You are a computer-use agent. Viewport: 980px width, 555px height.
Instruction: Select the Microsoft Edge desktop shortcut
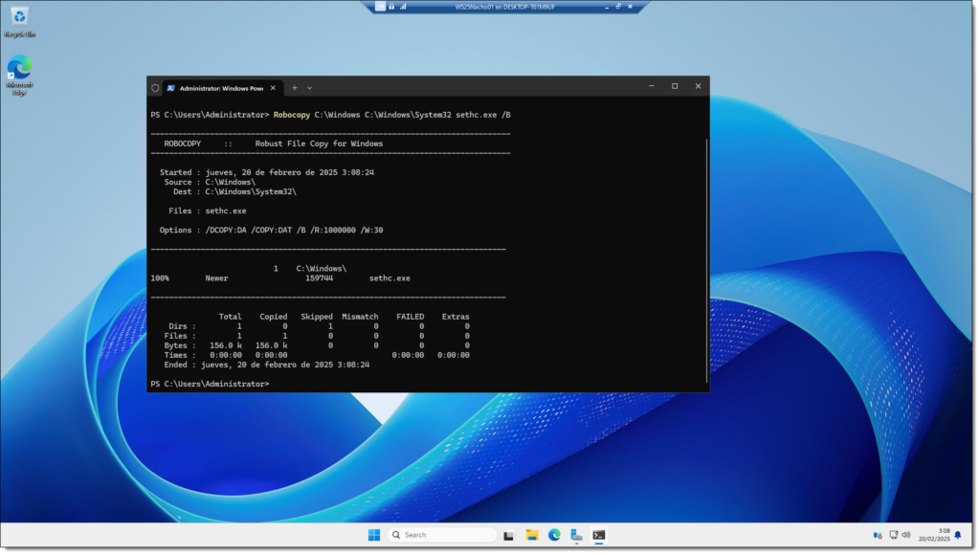[19, 76]
